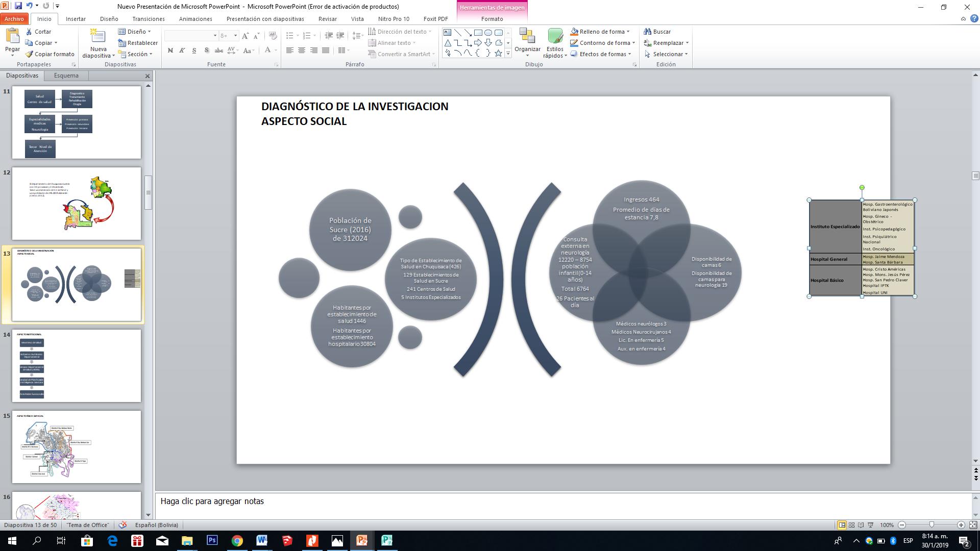
Task: Increase the font size
Action: click(246, 36)
